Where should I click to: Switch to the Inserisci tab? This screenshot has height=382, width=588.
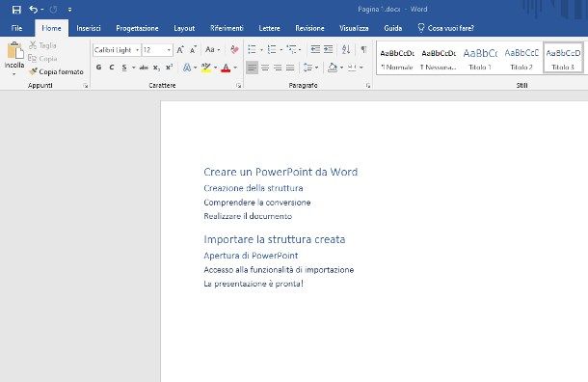coord(89,28)
